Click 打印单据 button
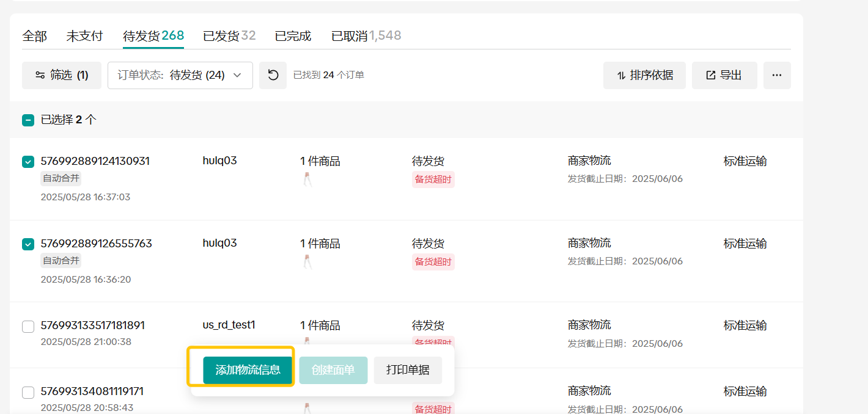This screenshot has height=414, width=868. 408,370
